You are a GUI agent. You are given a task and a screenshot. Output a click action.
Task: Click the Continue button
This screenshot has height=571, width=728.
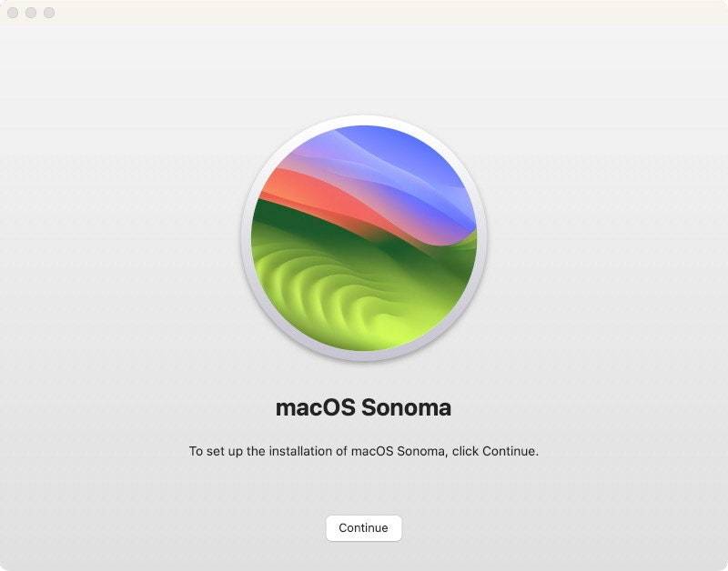click(363, 528)
